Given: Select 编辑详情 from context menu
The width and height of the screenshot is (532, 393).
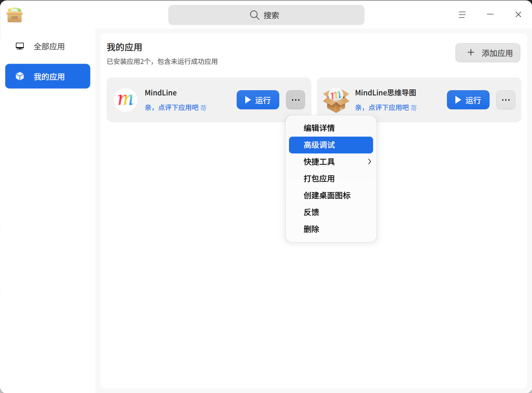Looking at the screenshot, I should click(x=331, y=128).
